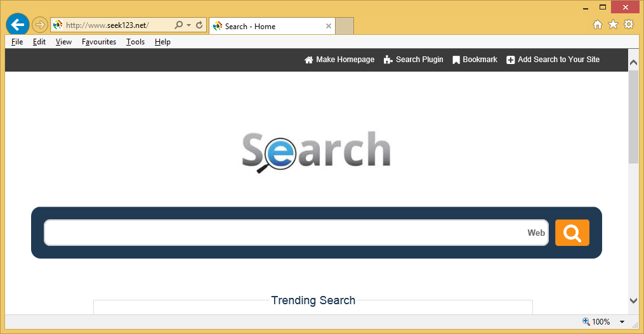Viewport: 644px width, 334px height.
Task: Expand the zoom level dropdown arrow
Action: (622, 322)
